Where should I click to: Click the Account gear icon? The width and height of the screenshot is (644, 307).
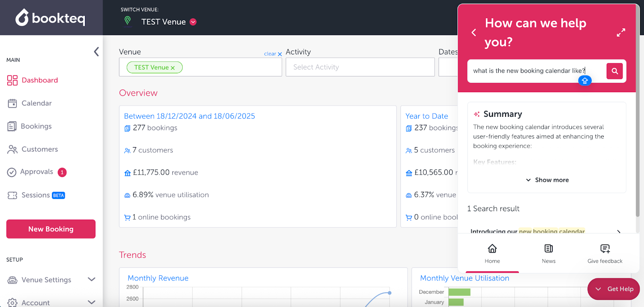click(12, 303)
